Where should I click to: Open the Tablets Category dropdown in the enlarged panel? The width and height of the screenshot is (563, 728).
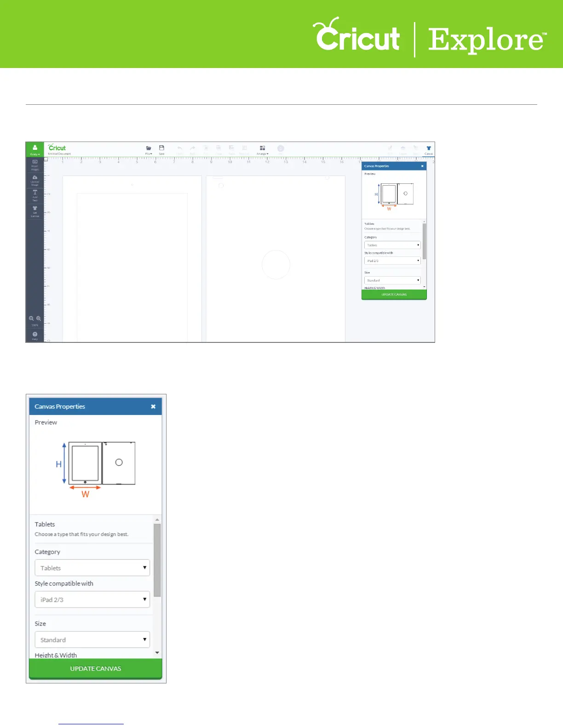pyautogui.click(x=92, y=568)
